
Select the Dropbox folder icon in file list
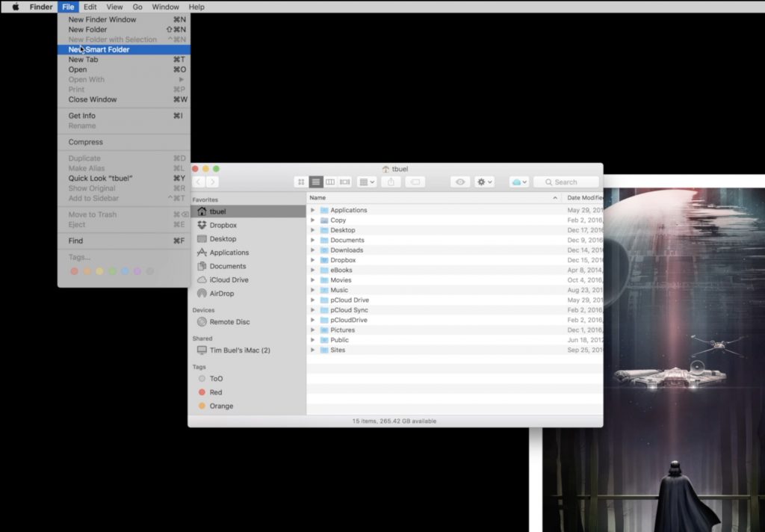324,260
